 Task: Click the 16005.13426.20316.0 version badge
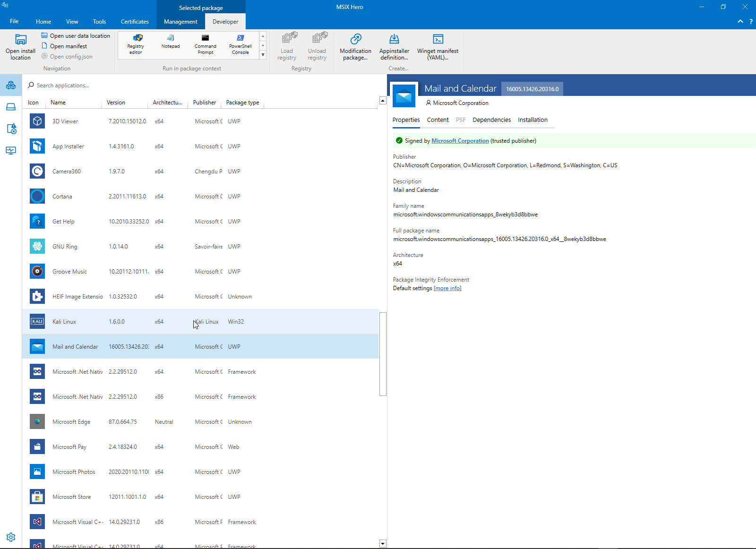[x=532, y=89]
